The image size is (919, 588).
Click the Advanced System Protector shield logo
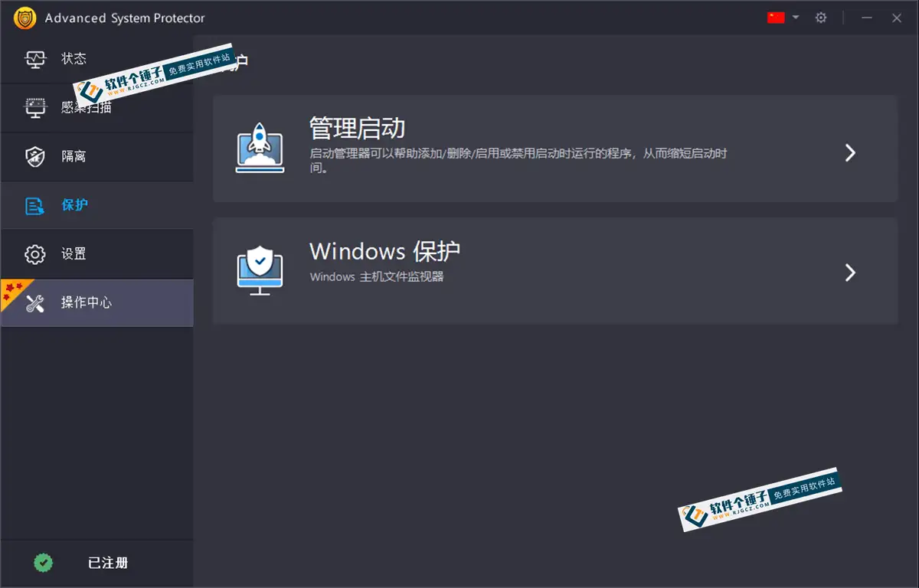[25, 18]
